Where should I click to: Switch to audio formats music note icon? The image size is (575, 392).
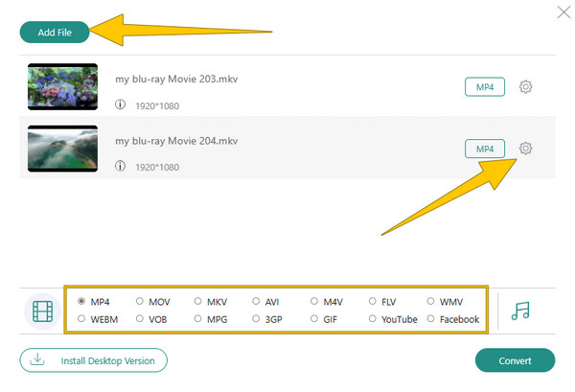[x=520, y=311]
